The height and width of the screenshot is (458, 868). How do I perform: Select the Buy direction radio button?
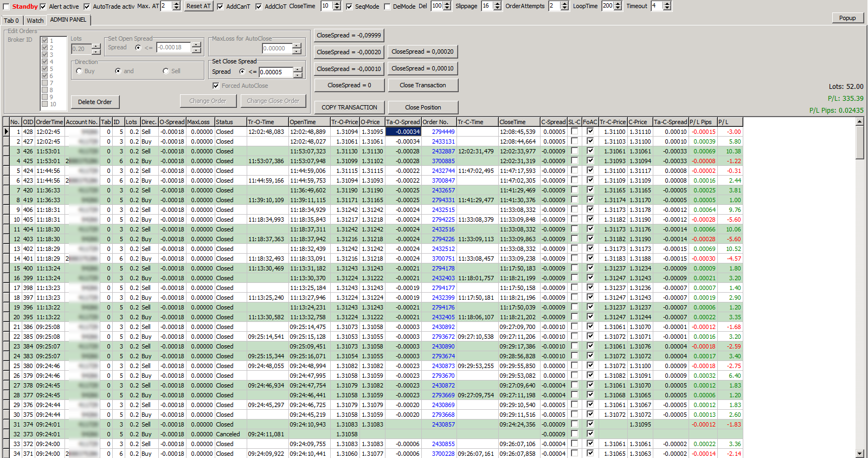79,71
